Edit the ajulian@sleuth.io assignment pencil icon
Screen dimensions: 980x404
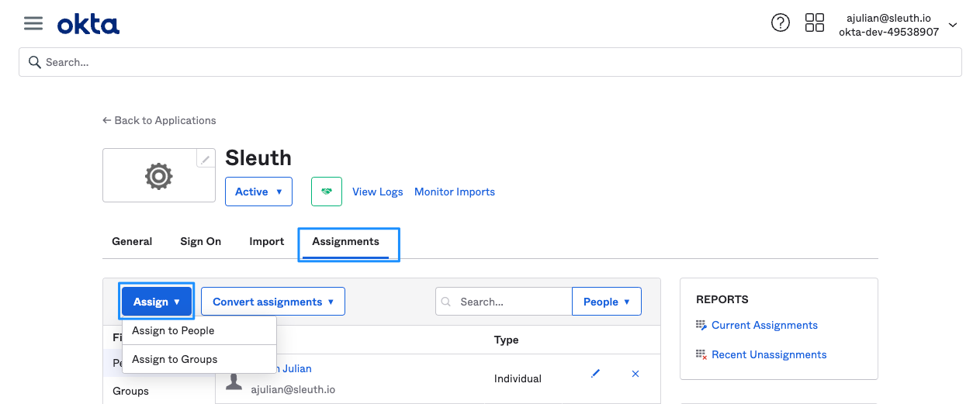click(x=595, y=374)
